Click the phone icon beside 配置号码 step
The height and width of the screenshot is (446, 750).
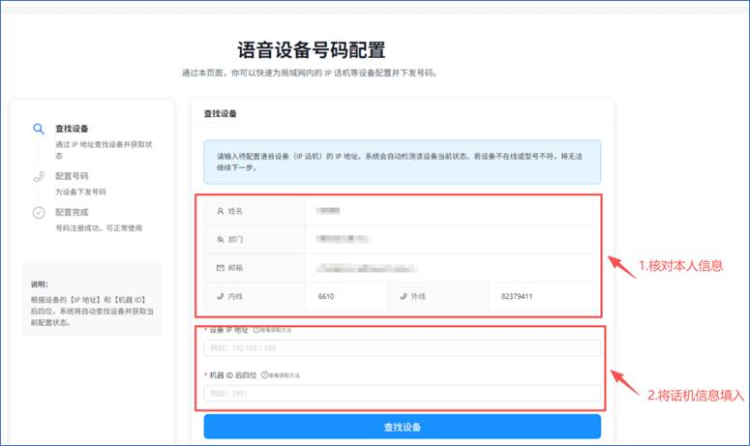pyautogui.click(x=38, y=175)
